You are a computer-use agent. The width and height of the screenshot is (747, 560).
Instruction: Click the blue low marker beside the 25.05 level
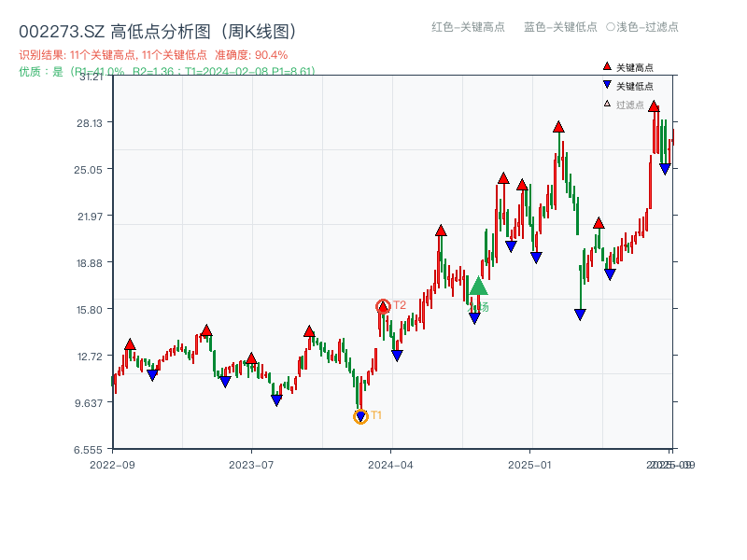coord(665,169)
